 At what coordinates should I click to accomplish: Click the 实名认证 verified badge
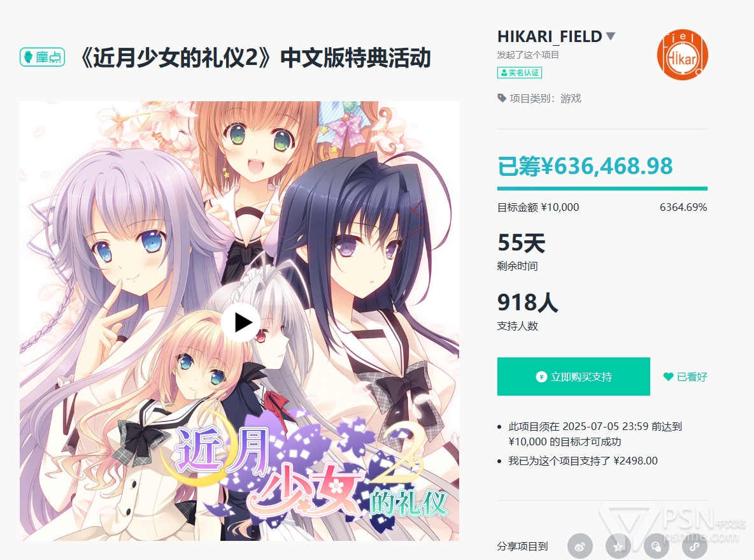pos(520,73)
